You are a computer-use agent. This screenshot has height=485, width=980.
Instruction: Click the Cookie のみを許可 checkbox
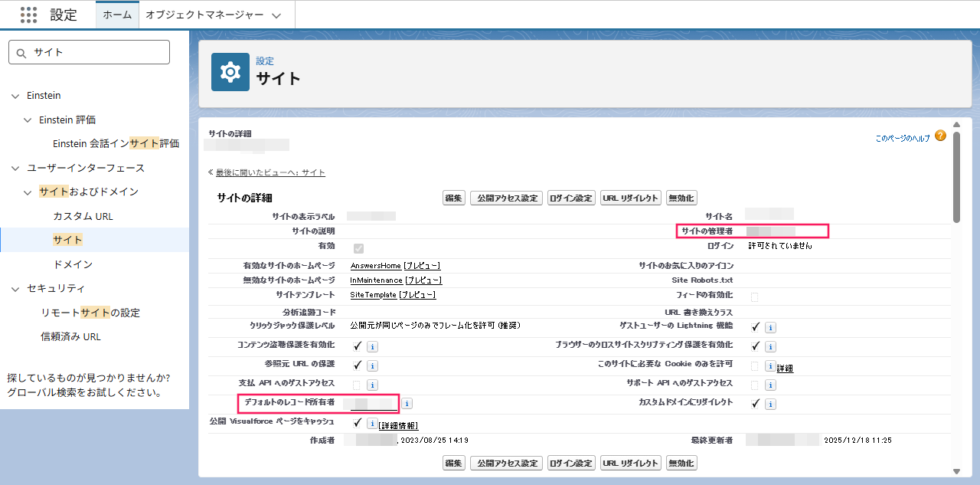coord(755,365)
